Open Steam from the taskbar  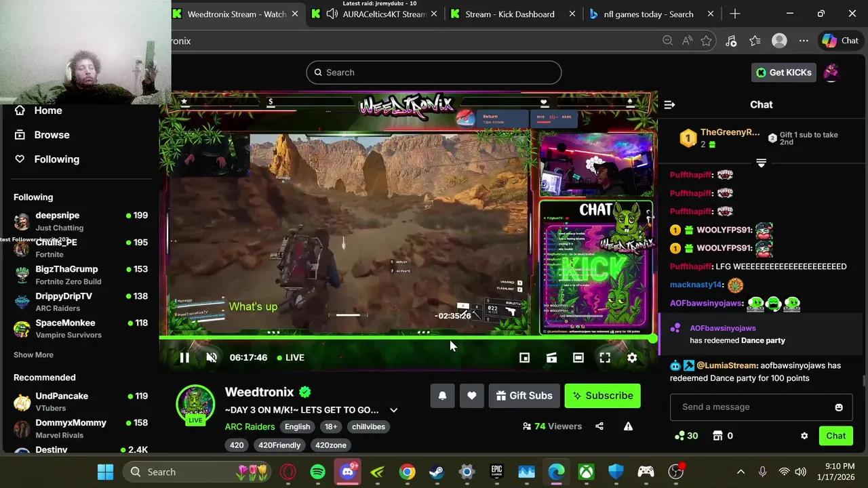click(437, 472)
